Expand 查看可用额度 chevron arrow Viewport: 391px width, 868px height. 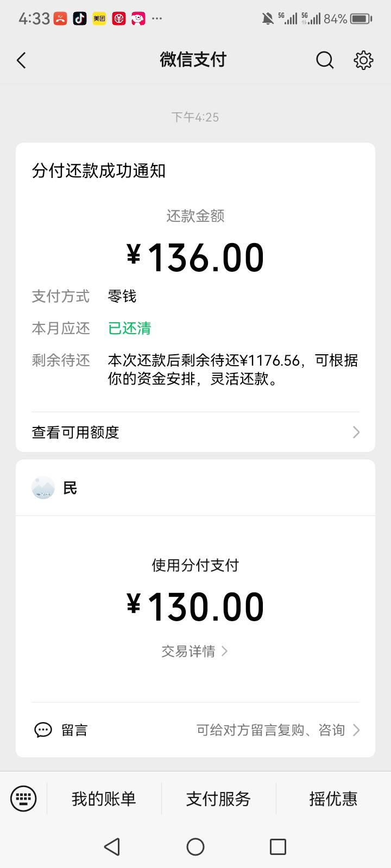pyautogui.click(x=356, y=432)
